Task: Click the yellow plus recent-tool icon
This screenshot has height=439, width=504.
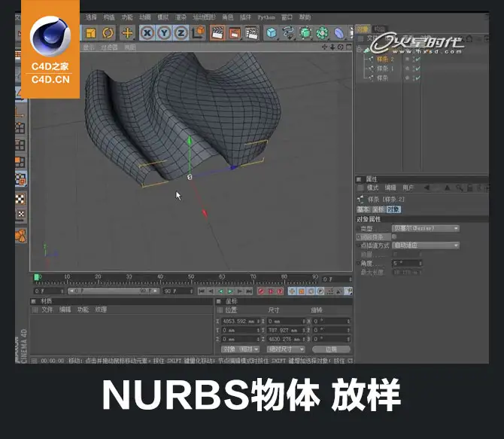Action: pos(127,33)
